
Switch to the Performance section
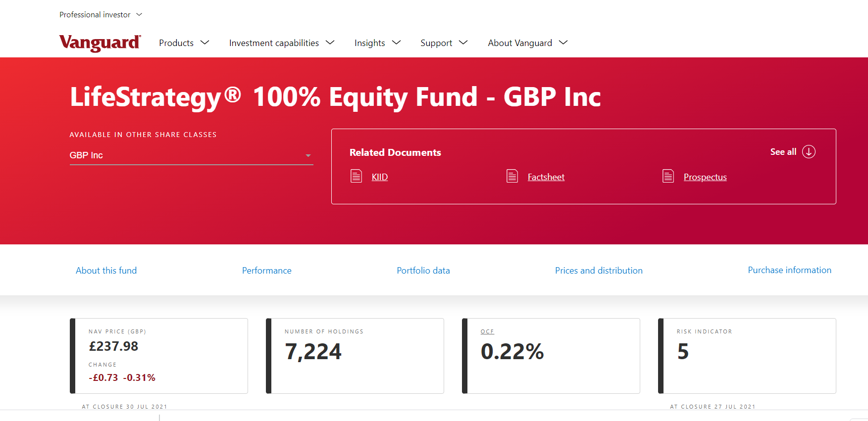click(266, 271)
